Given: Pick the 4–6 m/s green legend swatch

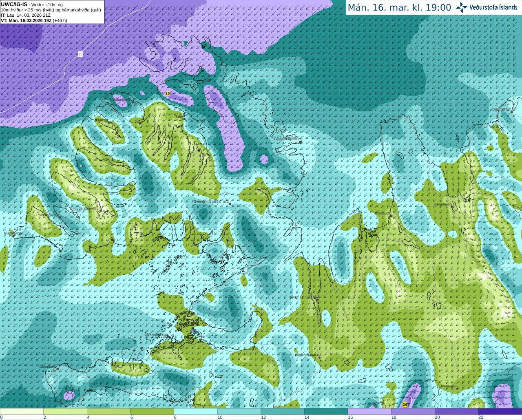Looking at the screenshot, I should click(108, 411).
